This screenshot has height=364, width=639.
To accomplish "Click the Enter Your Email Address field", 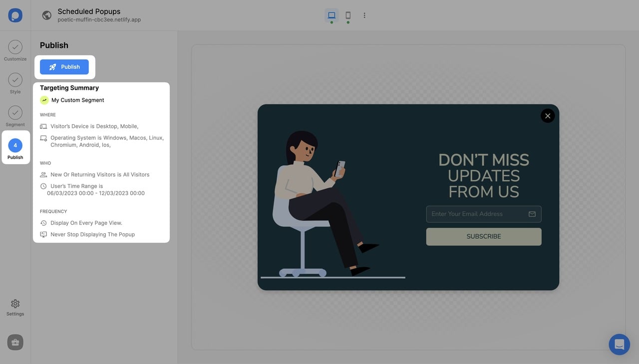I will tap(484, 214).
